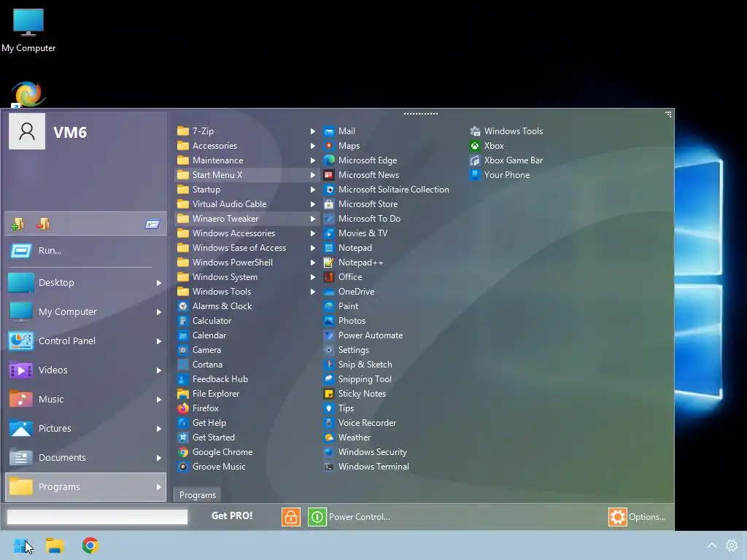Open the Start button on the taskbar
Image resolution: width=747 pixels, height=560 pixels.
[x=21, y=545]
